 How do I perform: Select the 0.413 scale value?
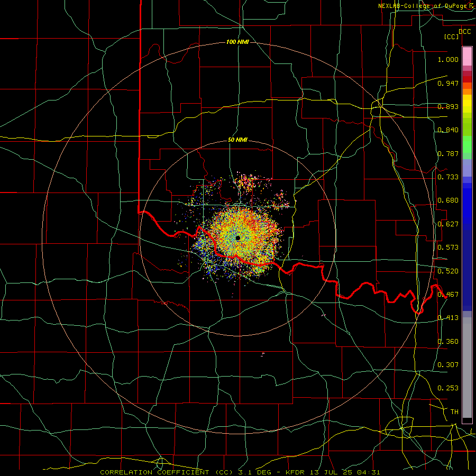(448, 318)
